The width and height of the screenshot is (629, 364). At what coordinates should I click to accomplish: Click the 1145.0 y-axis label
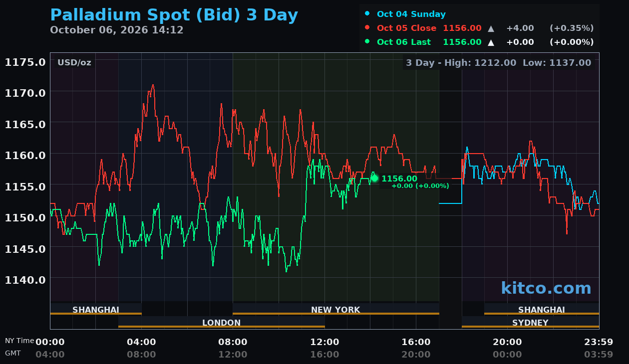pos(25,248)
